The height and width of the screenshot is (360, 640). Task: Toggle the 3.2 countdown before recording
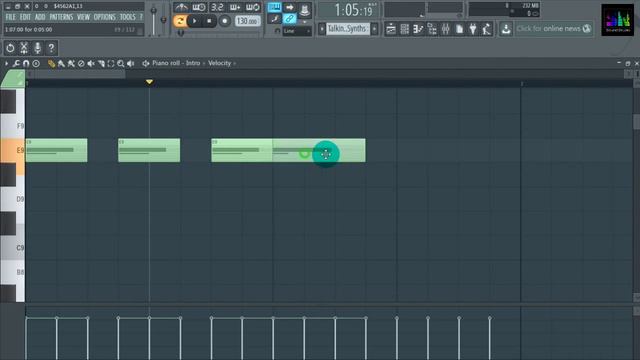217,7
